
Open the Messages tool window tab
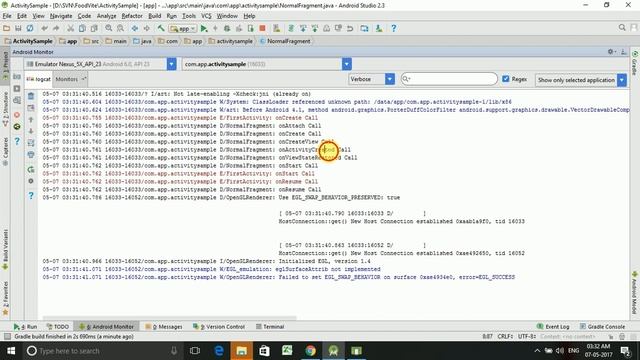click(x=164, y=327)
